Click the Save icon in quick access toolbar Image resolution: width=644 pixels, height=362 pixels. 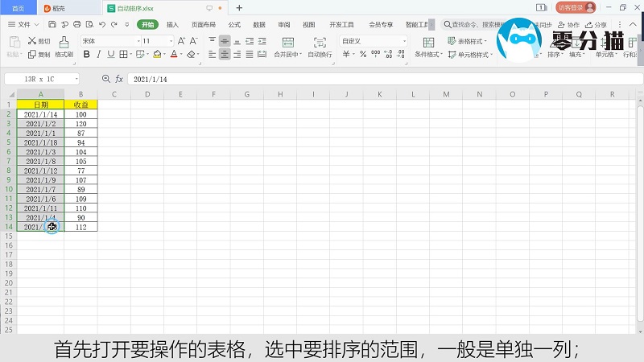click(x=50, y=25)
